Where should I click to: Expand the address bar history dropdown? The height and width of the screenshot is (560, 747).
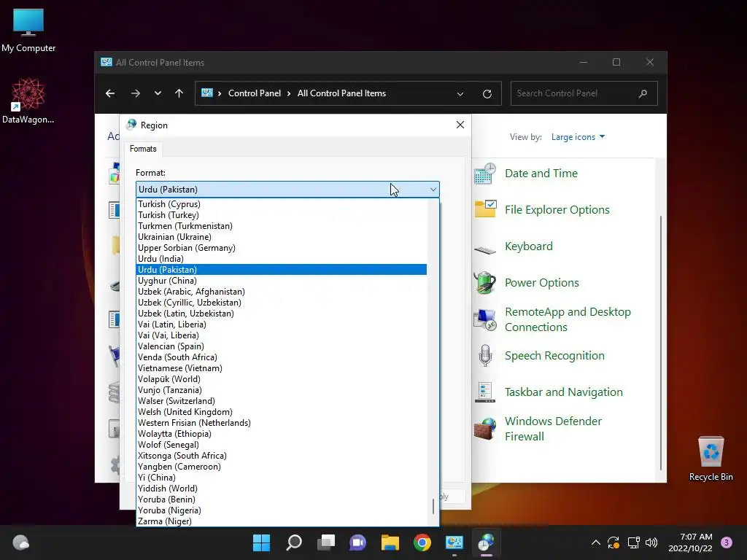coord(460,94)
